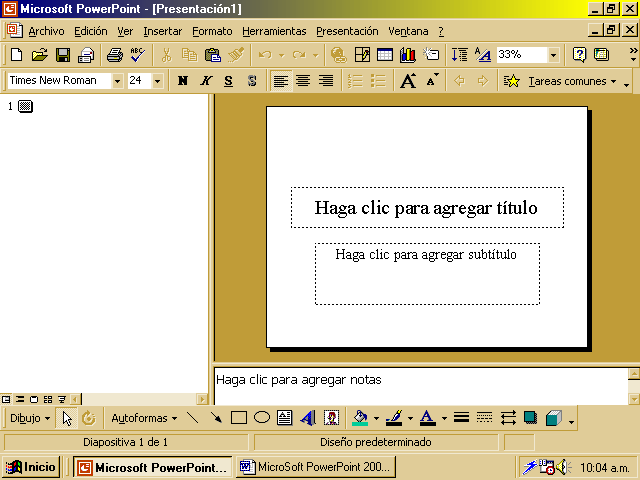Screen dimensions: 640x480
Task: Run the ABC spell check
Action: pos(138,55)
